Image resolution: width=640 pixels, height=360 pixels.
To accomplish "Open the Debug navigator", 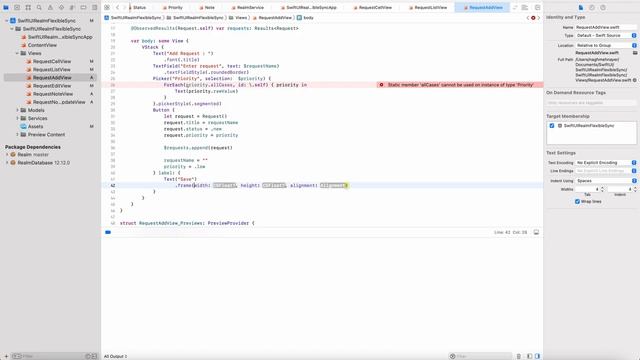I will click(72, 7).
